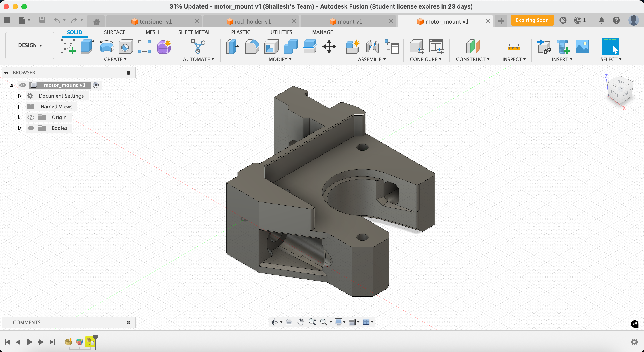Expand the Named Views node
The height and width of the screenshot is (352, 644).
pos(19,106)
